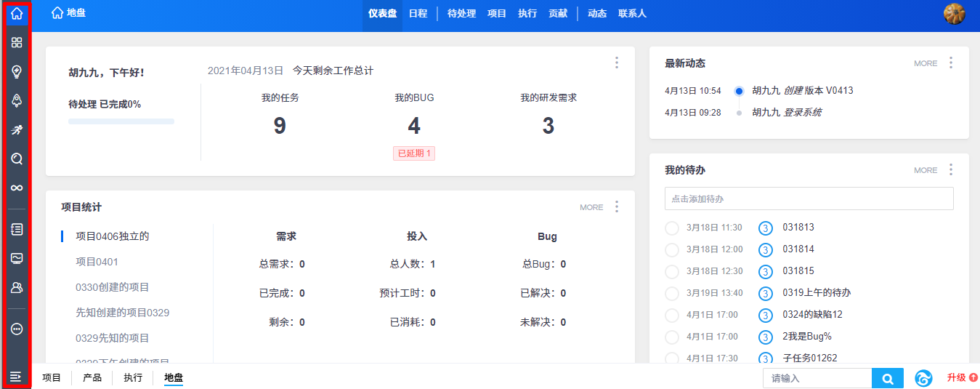
Task: Collapse the sidebar with the bottom menu icon
Action: point(16,377)
